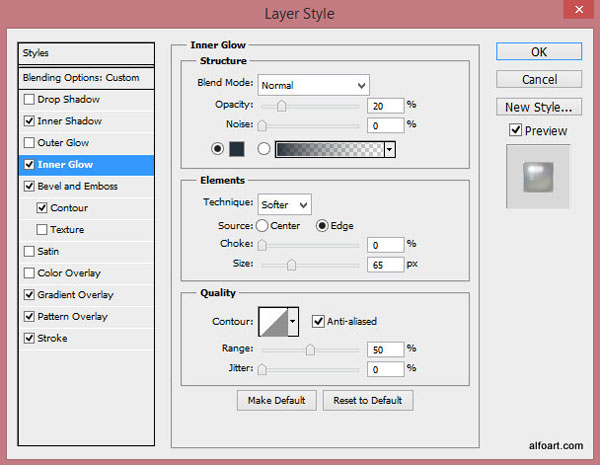Enable the Outer Glow checkbox
600x465 pixels.
(29, 143)
